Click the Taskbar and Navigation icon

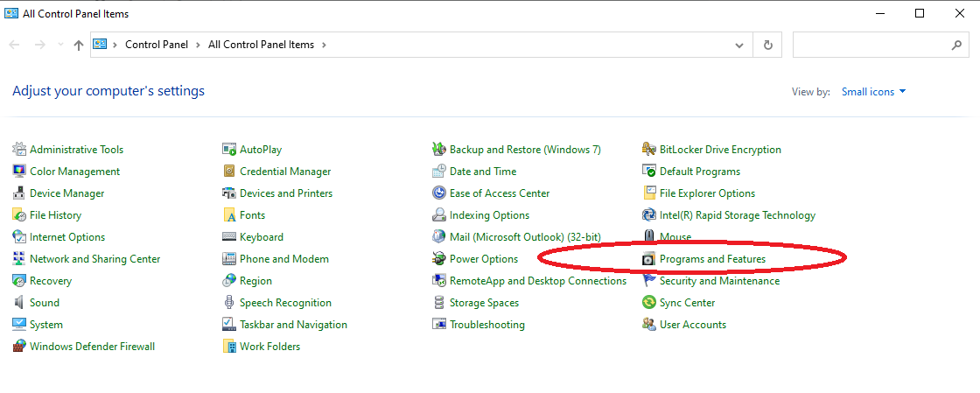pyautogui.click(x=228, y=324)
